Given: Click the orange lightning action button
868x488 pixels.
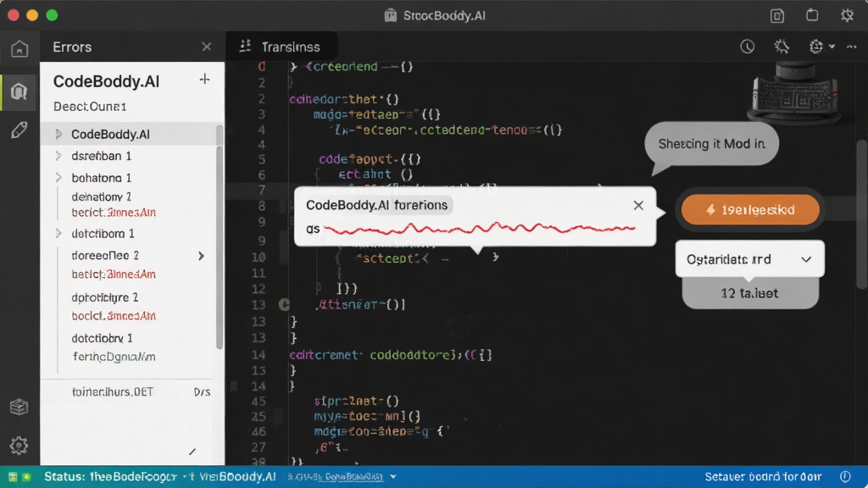Looking at the screenshot, I should 750,210.
